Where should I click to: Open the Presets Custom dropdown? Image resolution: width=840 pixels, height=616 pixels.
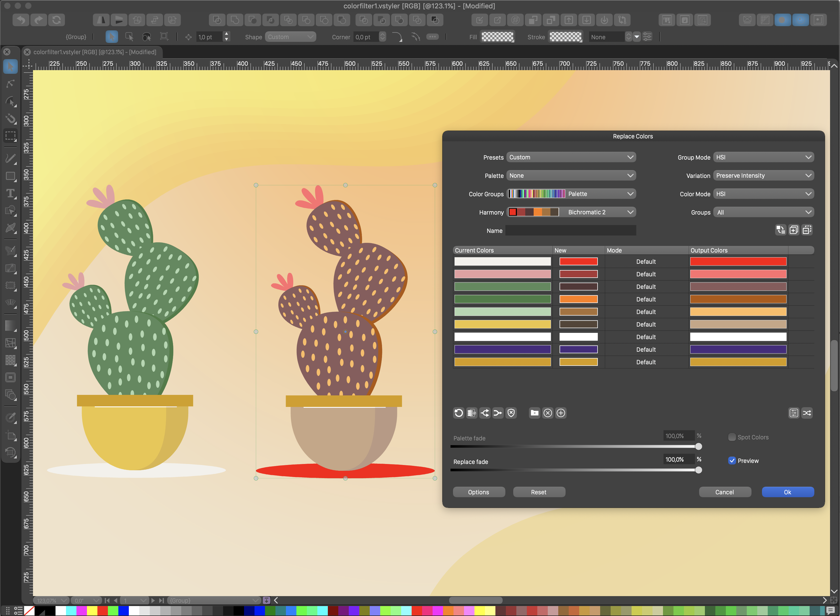tap(571, 157)
